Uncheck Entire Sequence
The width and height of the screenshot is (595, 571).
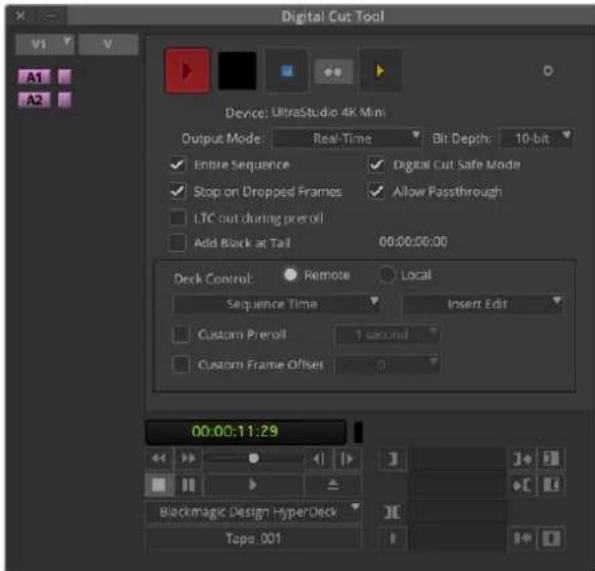(178, 165)
